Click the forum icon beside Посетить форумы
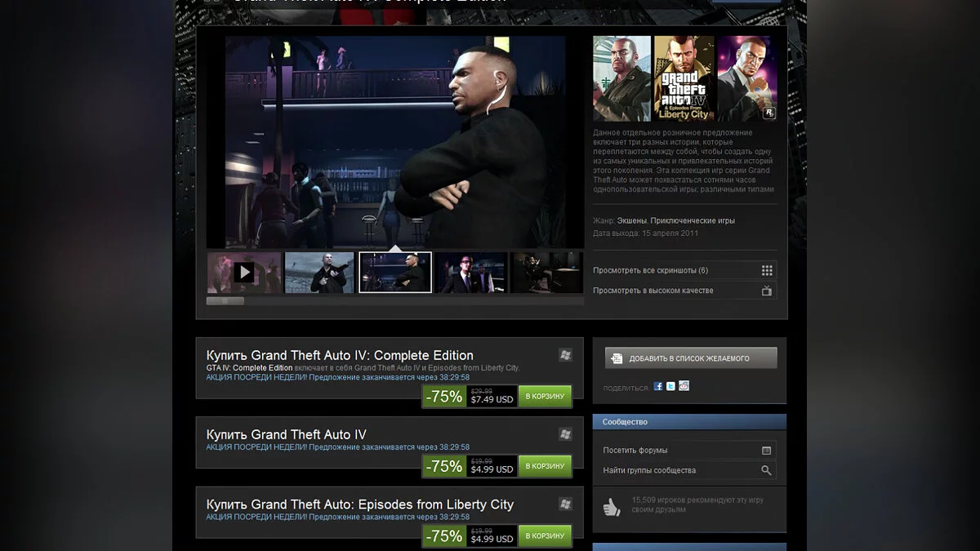Screen dimensions: 980x551 click(766, 451)
